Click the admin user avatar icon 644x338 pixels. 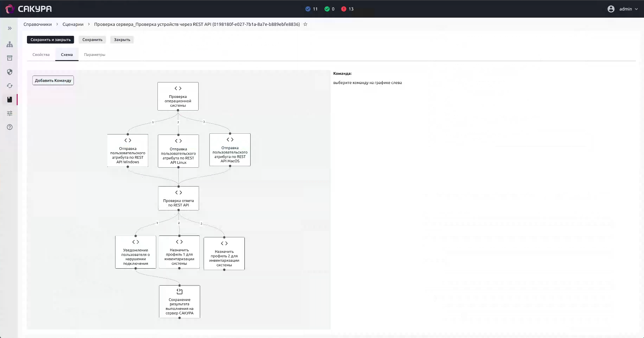pyautogui.click(x=611, y=9)
